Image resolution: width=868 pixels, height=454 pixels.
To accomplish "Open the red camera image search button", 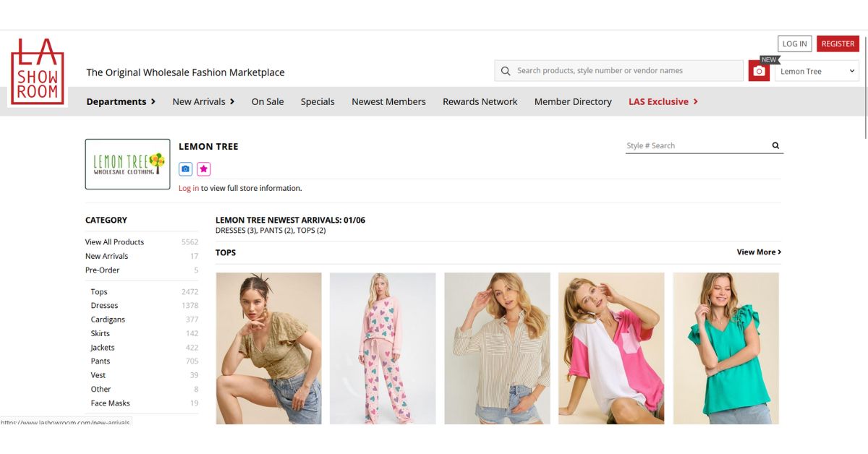I will (759, 71).
